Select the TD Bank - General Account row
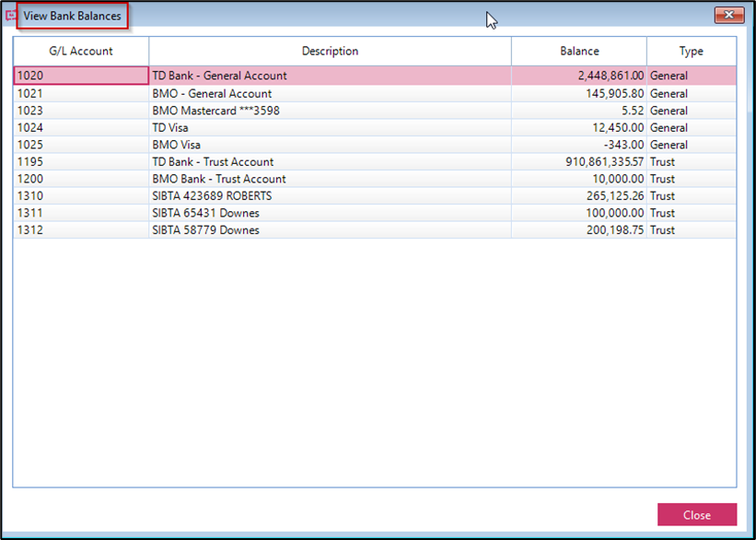 point(331,76)
